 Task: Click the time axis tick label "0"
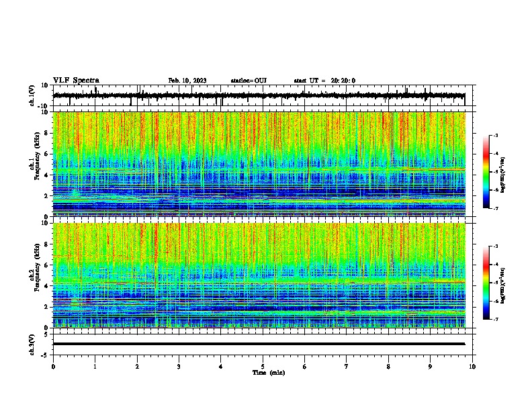53,367
